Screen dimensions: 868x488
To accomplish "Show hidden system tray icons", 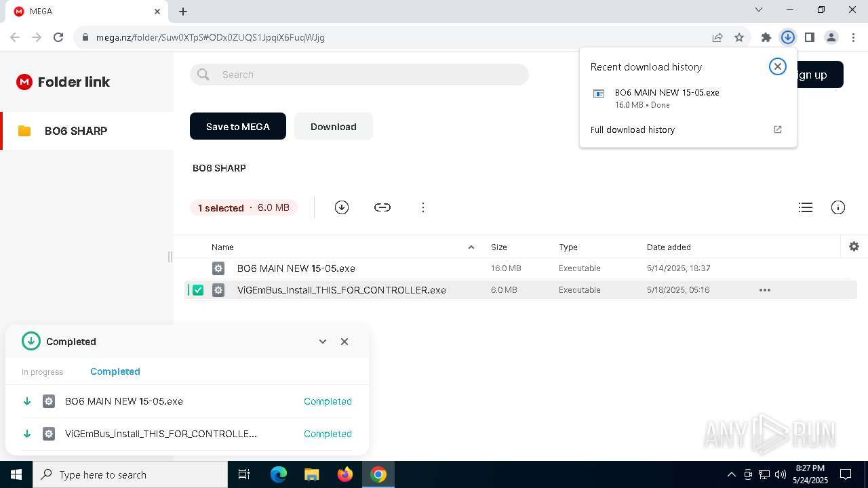I will [731, 474].
